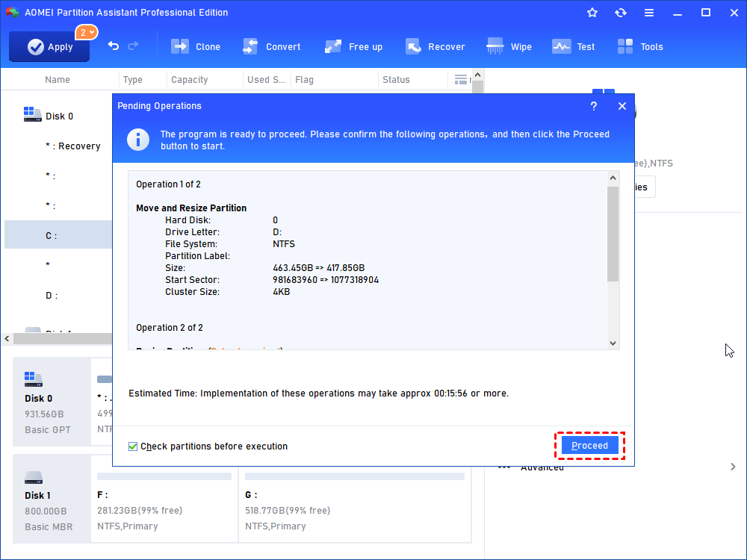Select the Disk 0 icon in disk map
The width and height of the screenshot is (747, 560).
click(x=34, y=379)
